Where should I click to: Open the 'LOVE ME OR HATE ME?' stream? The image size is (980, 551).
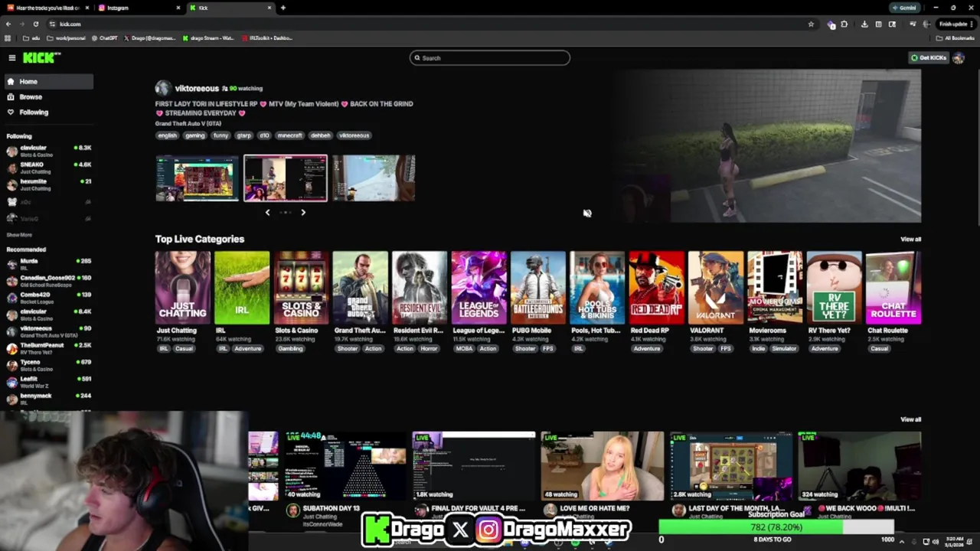(x=603, y=465)
